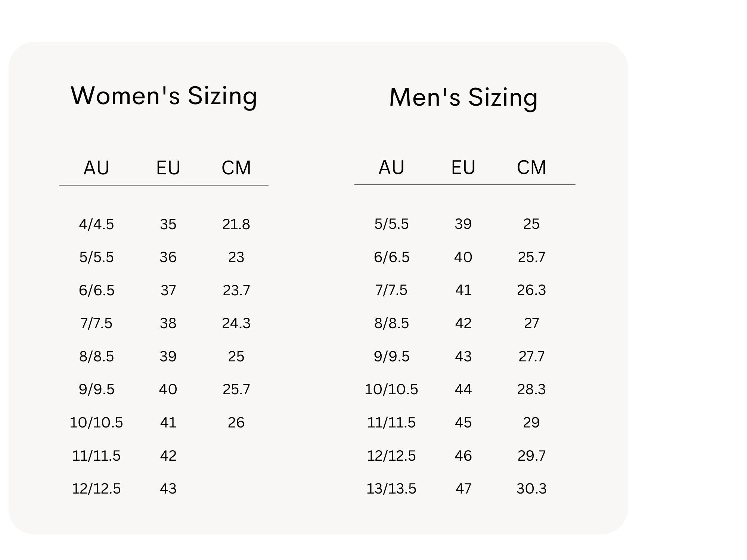The height and width of the screenshot is (560, 747).
Task: Click men's AU size 8/8.5
Action: (391, 323)
